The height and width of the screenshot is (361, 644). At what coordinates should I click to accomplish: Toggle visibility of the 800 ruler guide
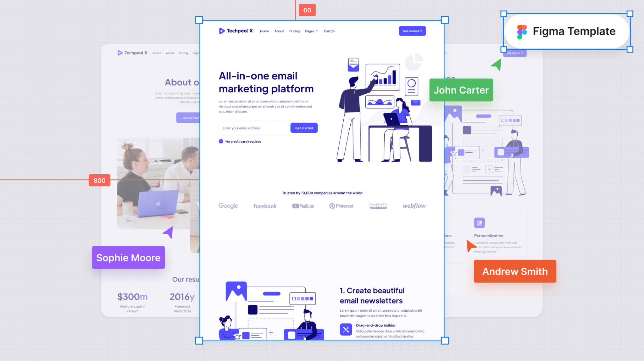click(99, 180)
